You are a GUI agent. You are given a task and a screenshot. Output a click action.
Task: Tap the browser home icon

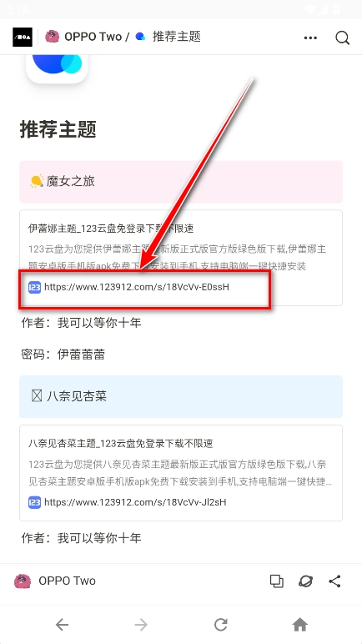[x=300, y=625]
